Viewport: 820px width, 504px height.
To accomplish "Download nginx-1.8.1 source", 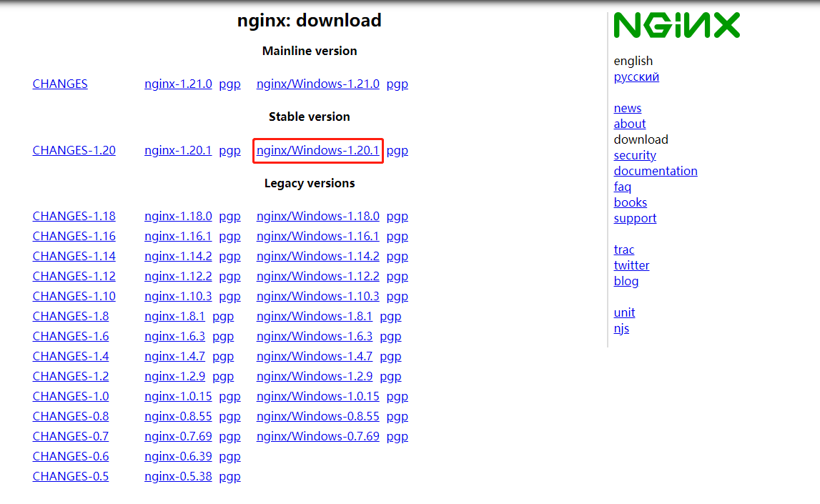I will (174, 316).
